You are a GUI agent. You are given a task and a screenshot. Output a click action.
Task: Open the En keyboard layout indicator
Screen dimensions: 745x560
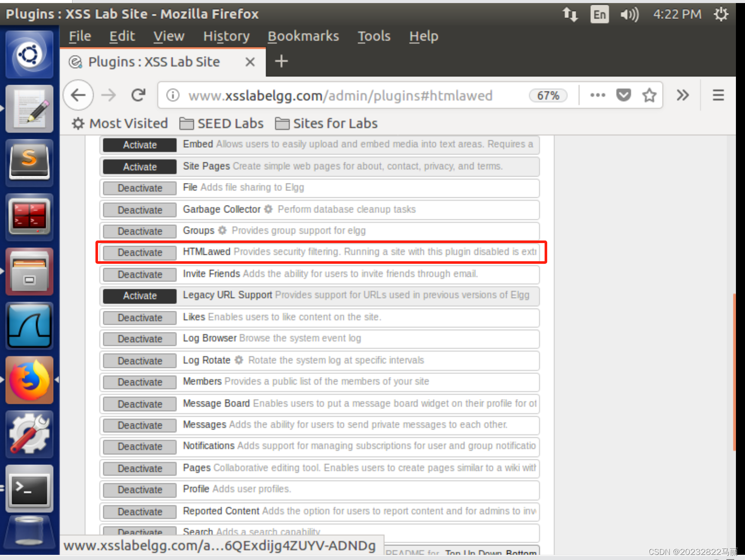coord(599,14)
